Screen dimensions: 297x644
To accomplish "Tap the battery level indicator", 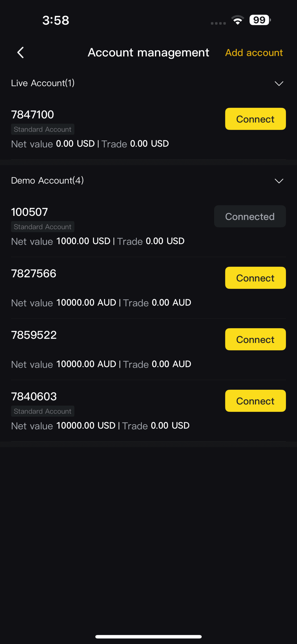I will pyautogui.click(x=260, y=20).
